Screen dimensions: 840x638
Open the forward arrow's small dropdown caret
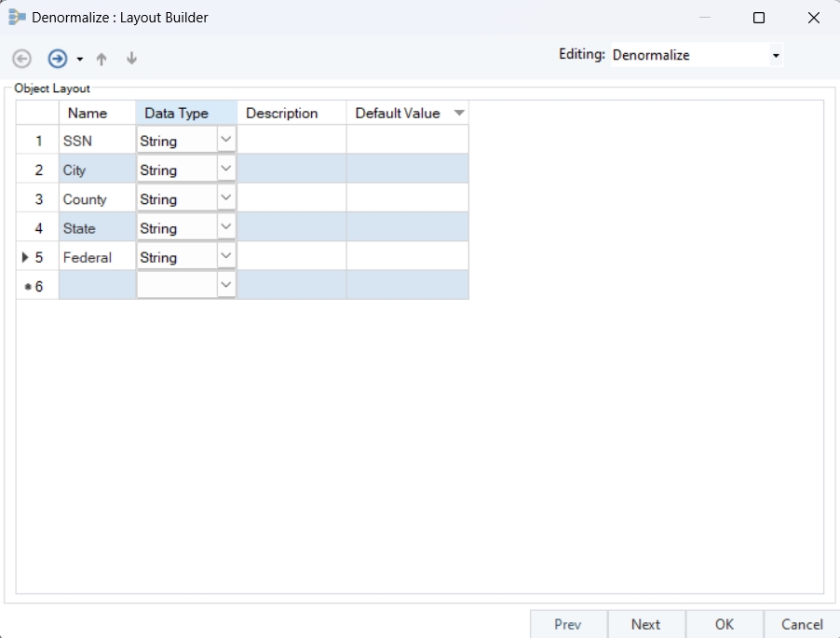80,60
